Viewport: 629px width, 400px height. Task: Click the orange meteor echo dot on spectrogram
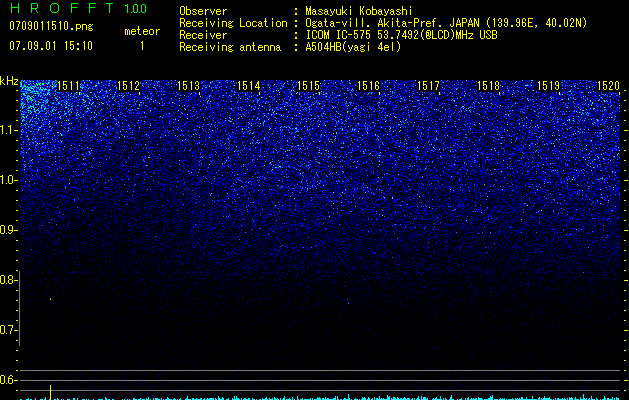click(x=51, y=299)
